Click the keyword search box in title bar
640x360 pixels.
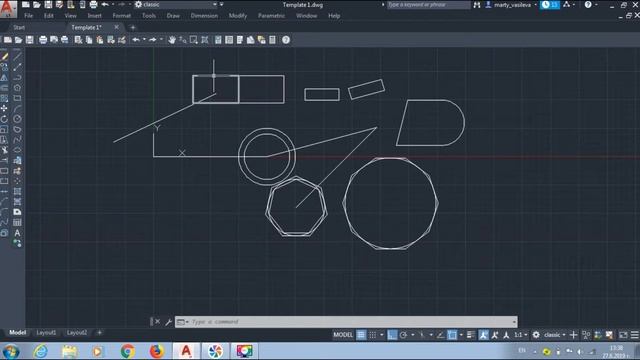(428, 5)
